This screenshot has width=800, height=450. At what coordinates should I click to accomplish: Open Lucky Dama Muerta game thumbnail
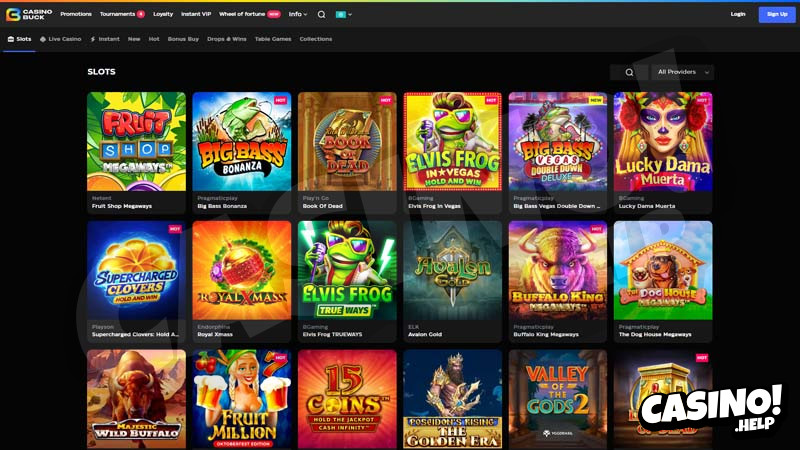pos(663,141)
